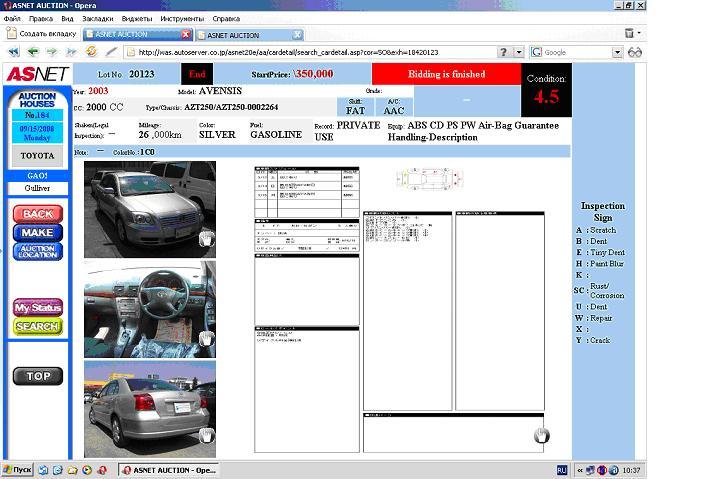Click hand icon on auction sheet
720x479 pixels.
pos(542,435)
